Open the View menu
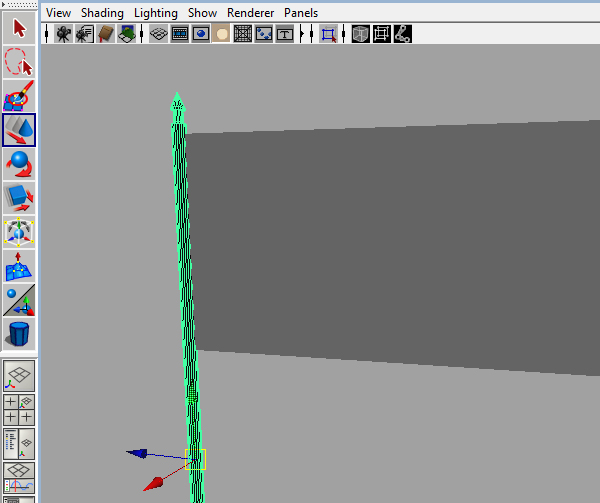This screenshot has height=503, width=600. (59, 13)
